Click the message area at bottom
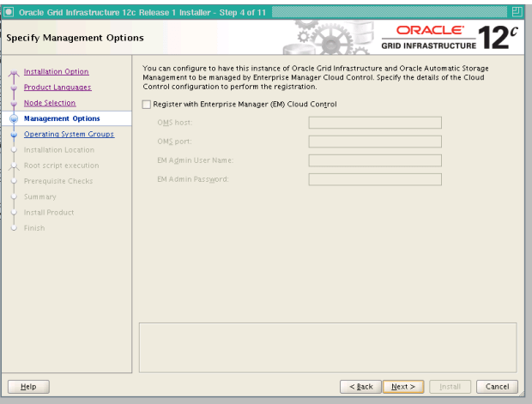The width and height of the screenshot is (532, 404). 328,347
